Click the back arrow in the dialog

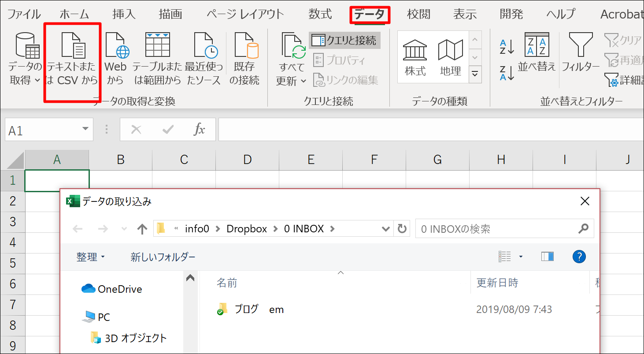pos(78,229)
